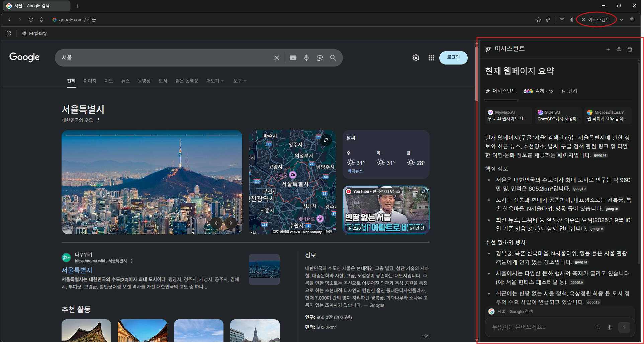This screenshot has width=644, height=344.
Task: Expand the 도구 dropdown
Action: click(240, 81)
